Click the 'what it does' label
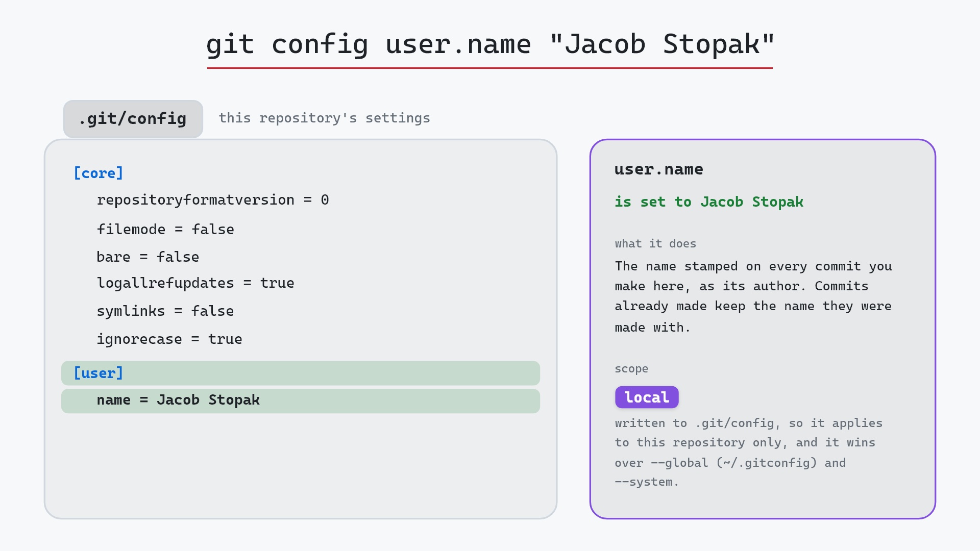980x551 pixels. tap(655, 244)
